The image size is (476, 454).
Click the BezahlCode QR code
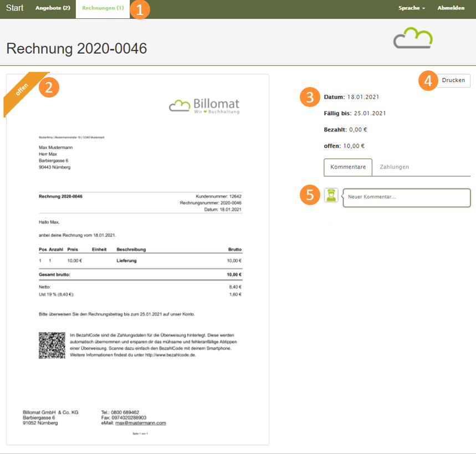coord(52,345)
